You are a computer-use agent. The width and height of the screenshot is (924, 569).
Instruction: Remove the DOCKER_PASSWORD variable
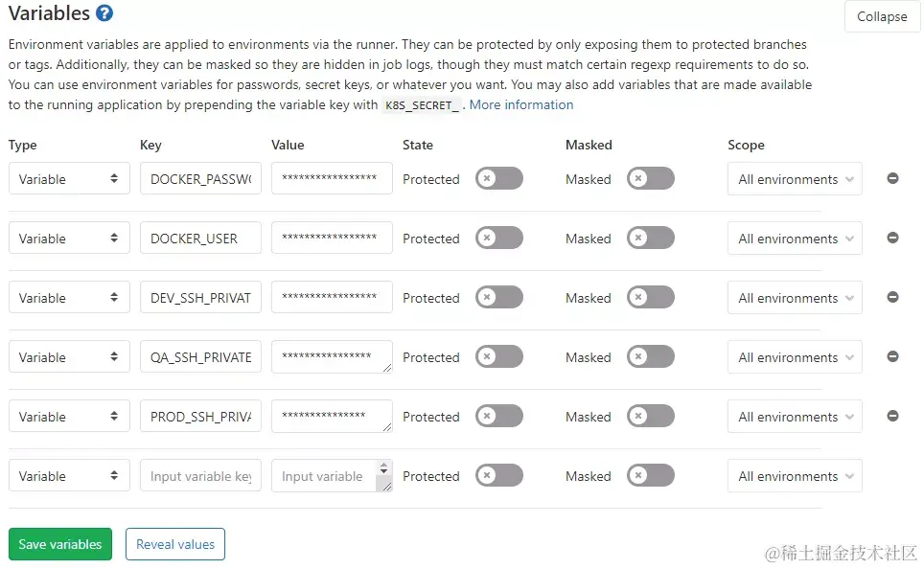point(893,178)
